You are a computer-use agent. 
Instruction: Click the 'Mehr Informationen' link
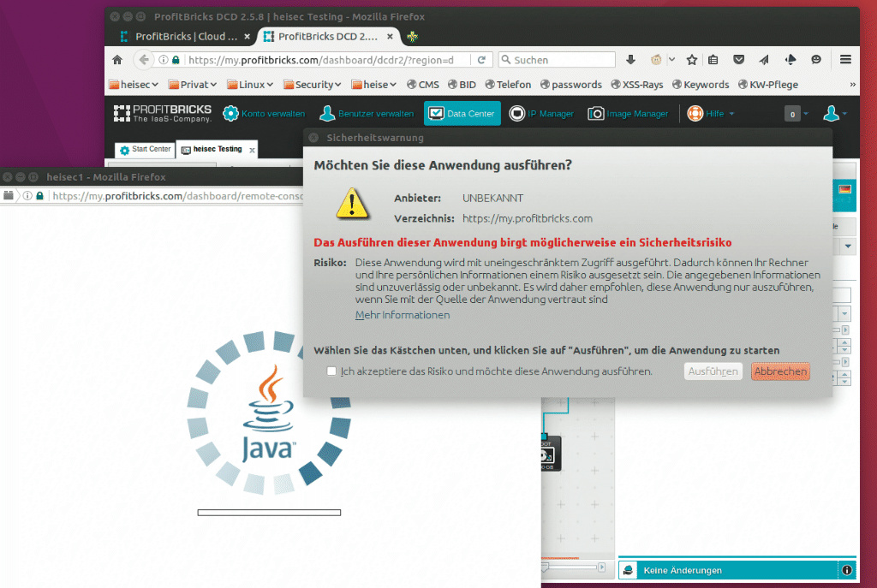pyautogui.click(x=402, y=315)
